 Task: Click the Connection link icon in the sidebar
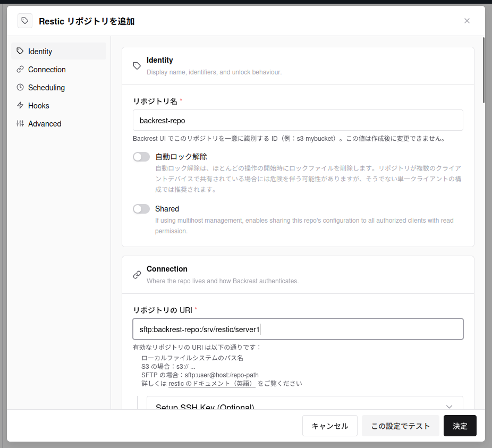(x=20, y=70)
